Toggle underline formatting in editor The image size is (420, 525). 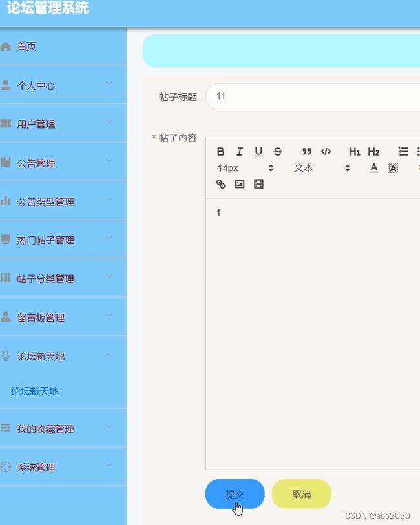(x=258, y=152)
